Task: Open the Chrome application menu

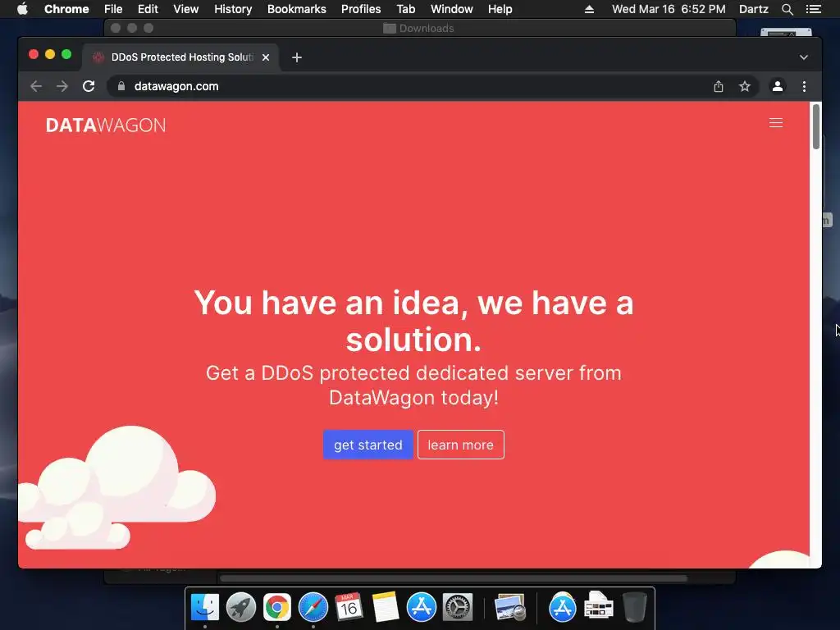Action: pos(66,9)
